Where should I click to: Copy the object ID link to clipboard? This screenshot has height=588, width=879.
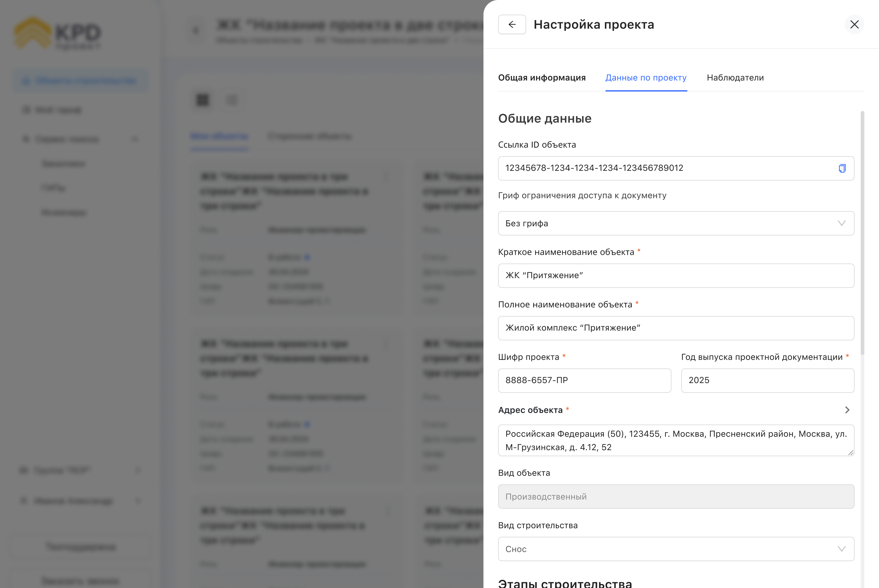coord(842,168)
